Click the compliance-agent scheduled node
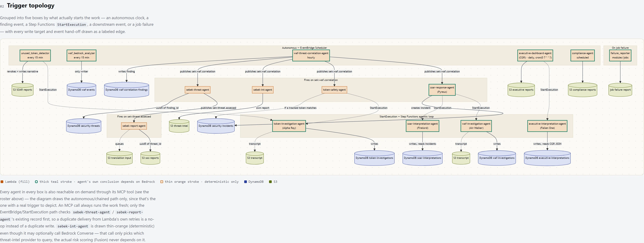Screen dimensions: 644x243 583,55
